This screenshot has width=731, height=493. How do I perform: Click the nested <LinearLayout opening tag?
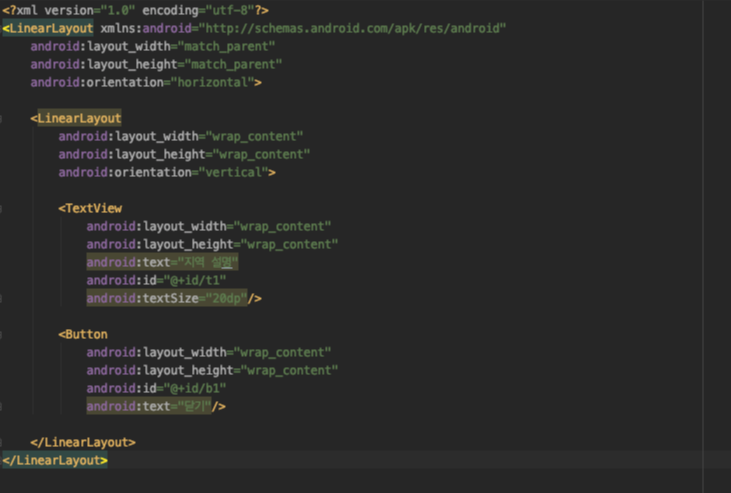coord(76,118)
